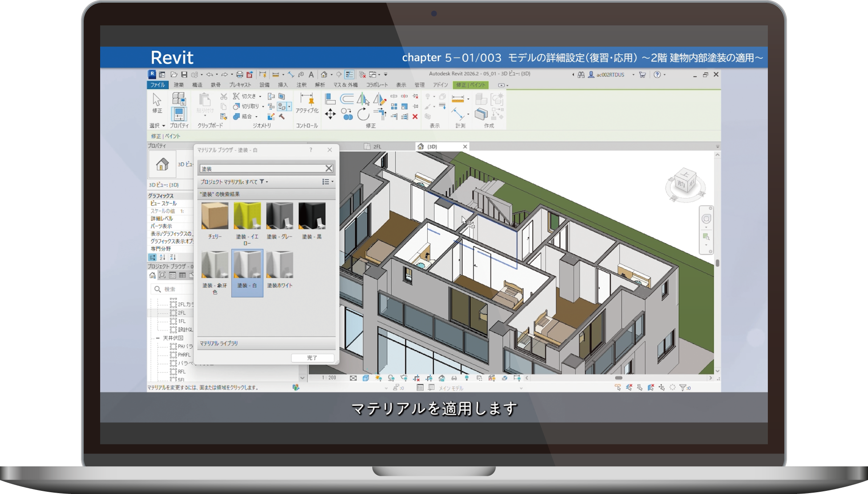The image size is (868, 494).
Task: Click the 完了 button
Action: click(312, 358)
